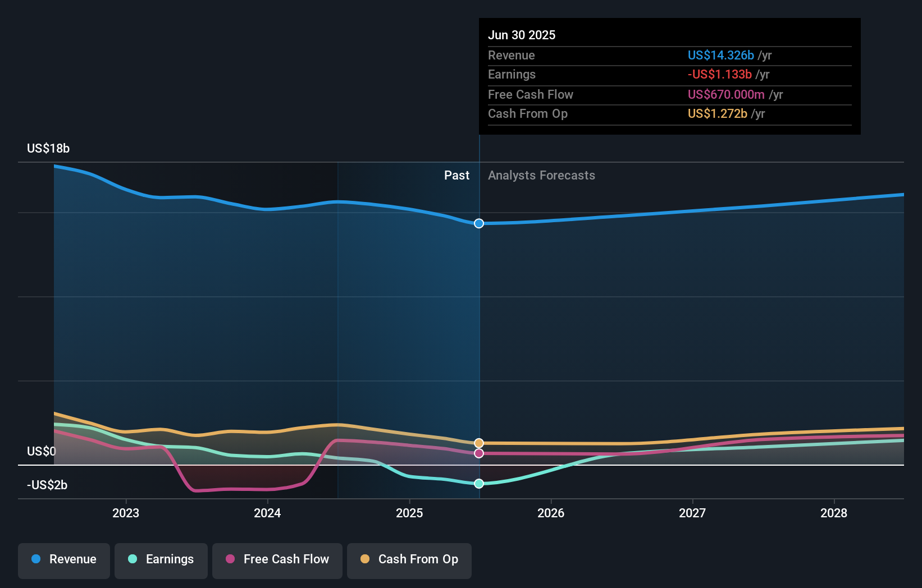Screen dimensions: 922x588
Task: Click the US$1.272b cash from op value
Action: [x=718, y=113]
